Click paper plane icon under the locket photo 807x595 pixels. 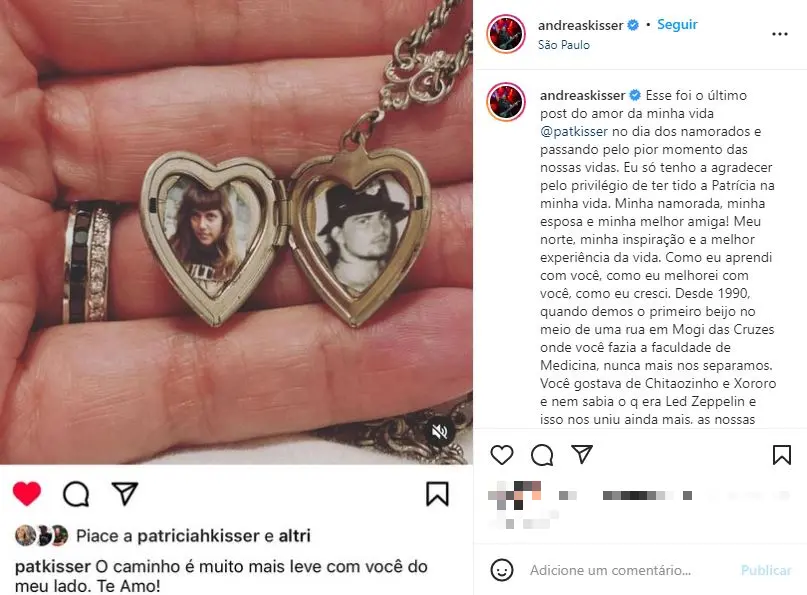pyautogui.click(x=125, y=494)
